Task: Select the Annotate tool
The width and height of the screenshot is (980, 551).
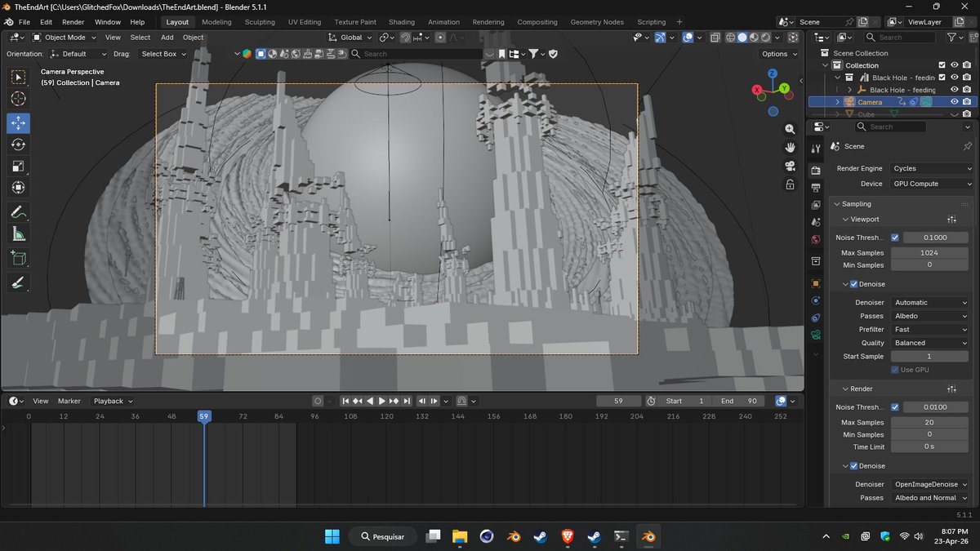Action: click(x=18, y=211)
